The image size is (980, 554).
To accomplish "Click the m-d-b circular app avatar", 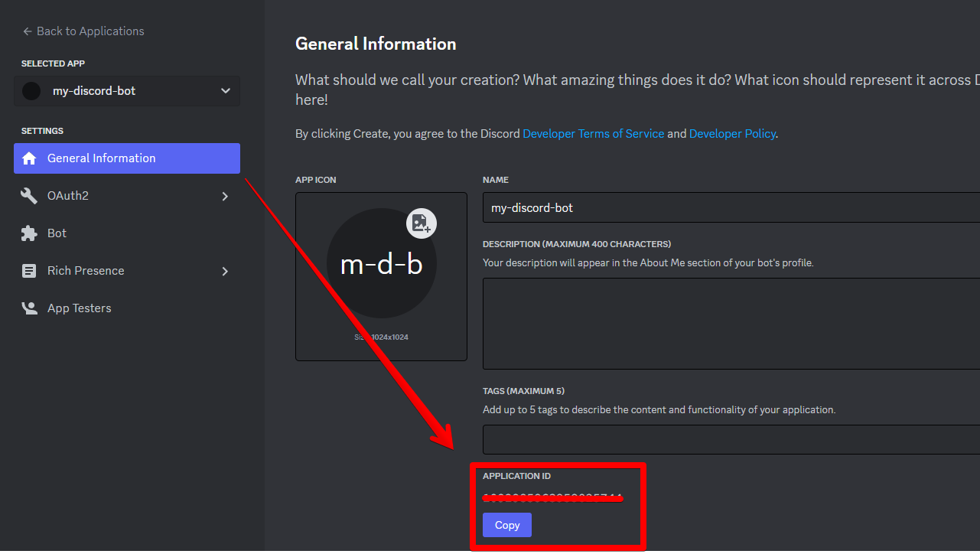I will pos(381,264).
